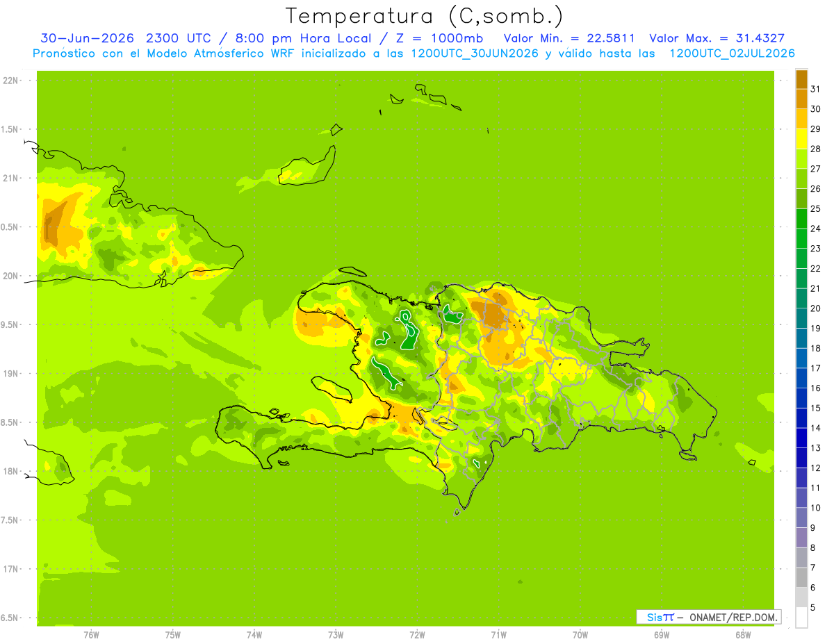Click the 'Valor Max. = 31.4327' text
The image size is (834, 644).
click(717, 38)
